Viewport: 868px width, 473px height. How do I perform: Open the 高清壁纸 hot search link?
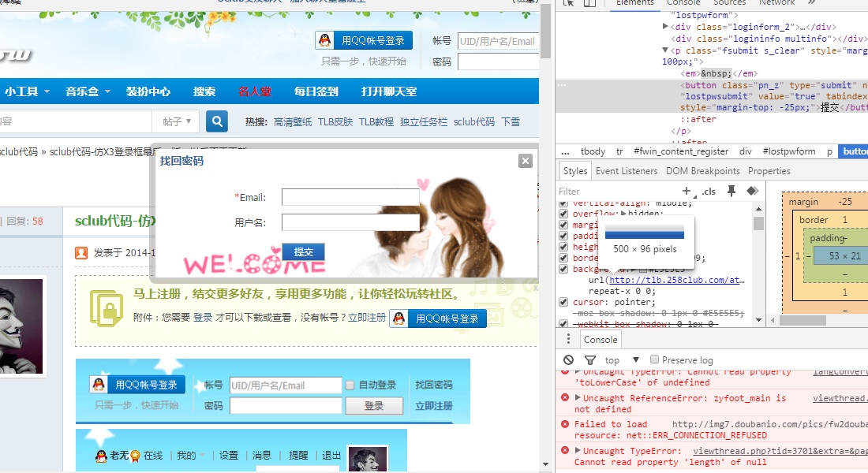[x=292, y=121]
